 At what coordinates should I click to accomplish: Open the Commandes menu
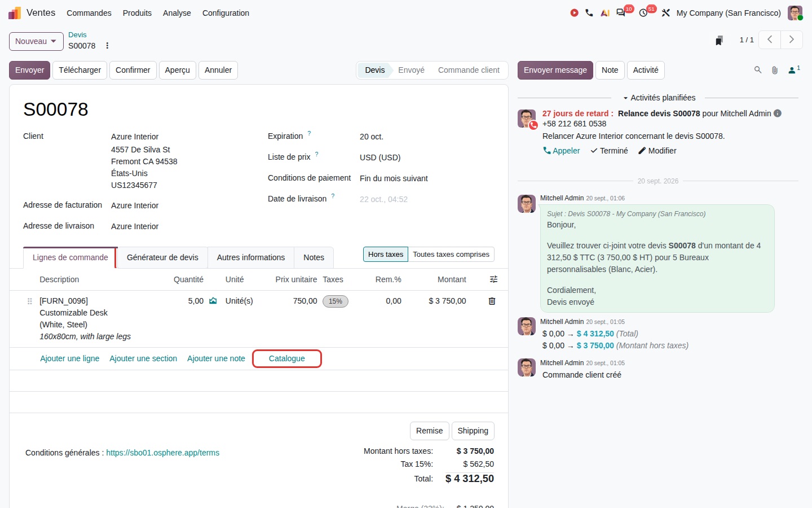coord(89,13)
